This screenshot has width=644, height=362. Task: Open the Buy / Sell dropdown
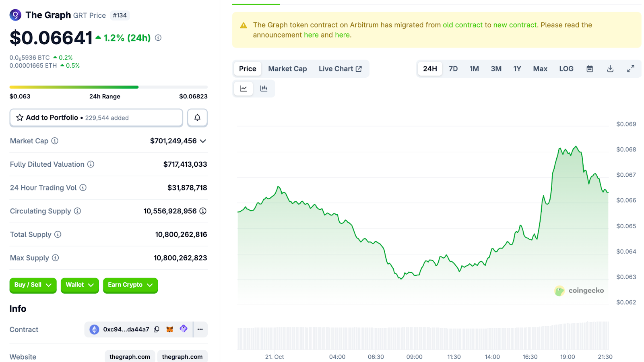click(33, 285)
